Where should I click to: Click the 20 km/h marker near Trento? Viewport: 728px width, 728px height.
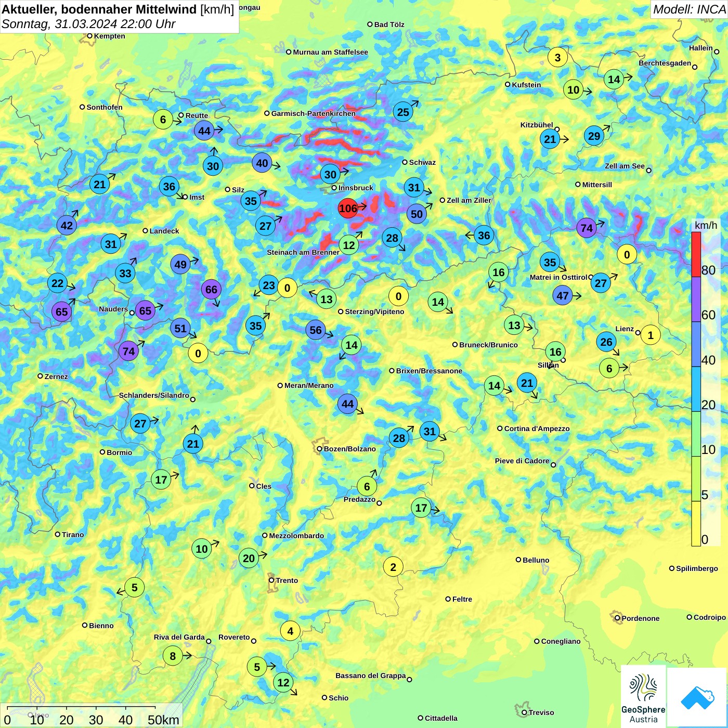249,558
